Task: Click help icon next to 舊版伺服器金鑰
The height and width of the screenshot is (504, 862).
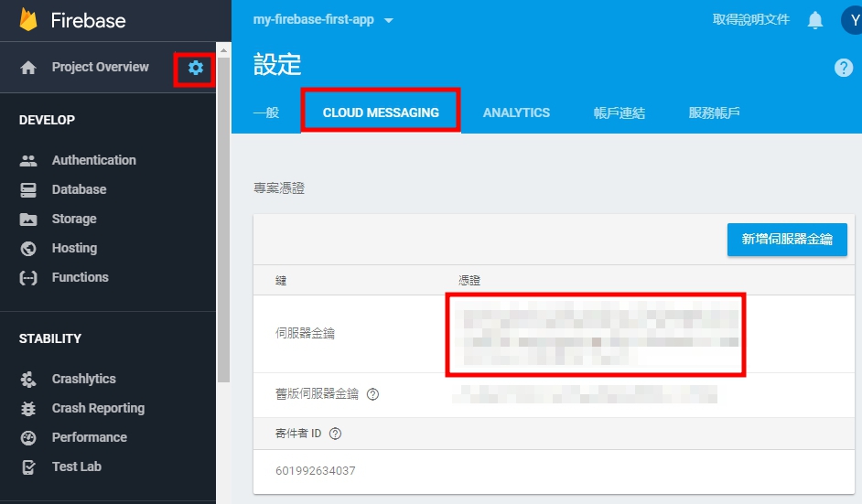Action: click(372, 394)
